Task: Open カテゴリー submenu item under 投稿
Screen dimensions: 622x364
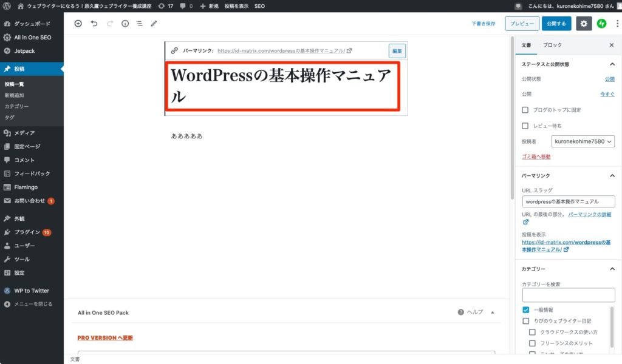Action: click(16, 106)
